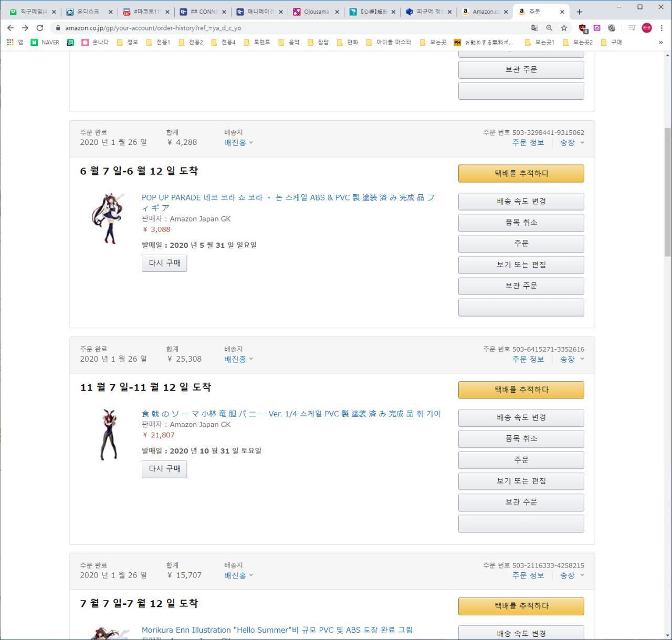Switch to the Ojousama tab

point(316,12)
